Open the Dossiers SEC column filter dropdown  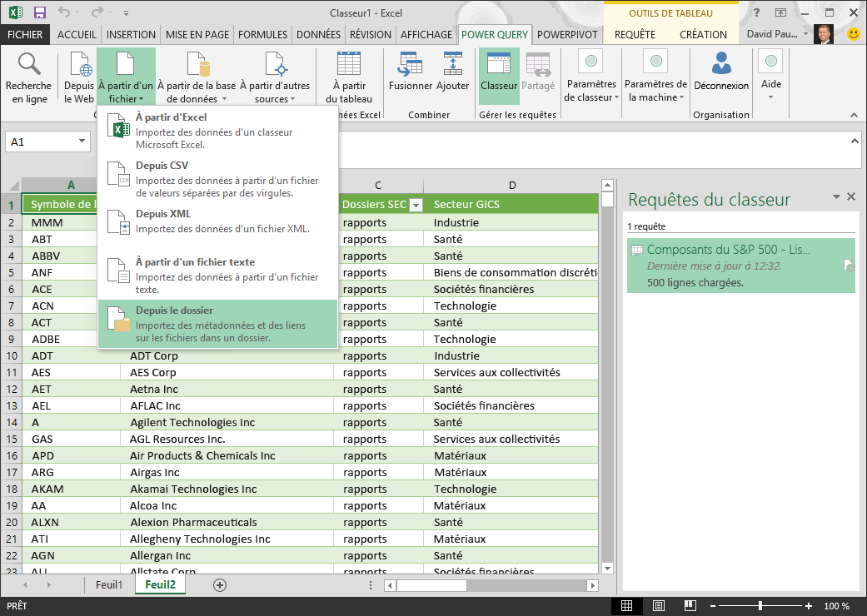(415, 206)
